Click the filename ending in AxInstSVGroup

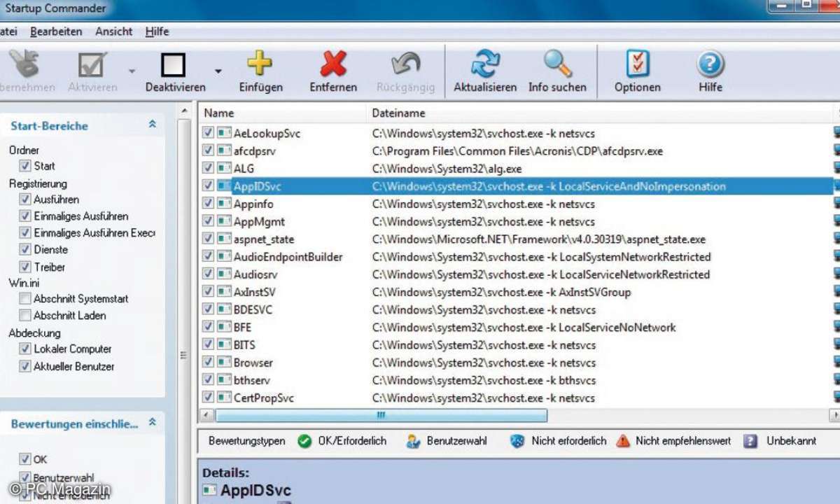(501, 292)
